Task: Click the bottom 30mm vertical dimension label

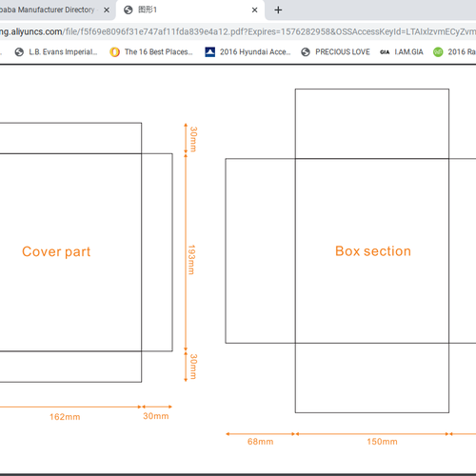Action: point(193,367)
